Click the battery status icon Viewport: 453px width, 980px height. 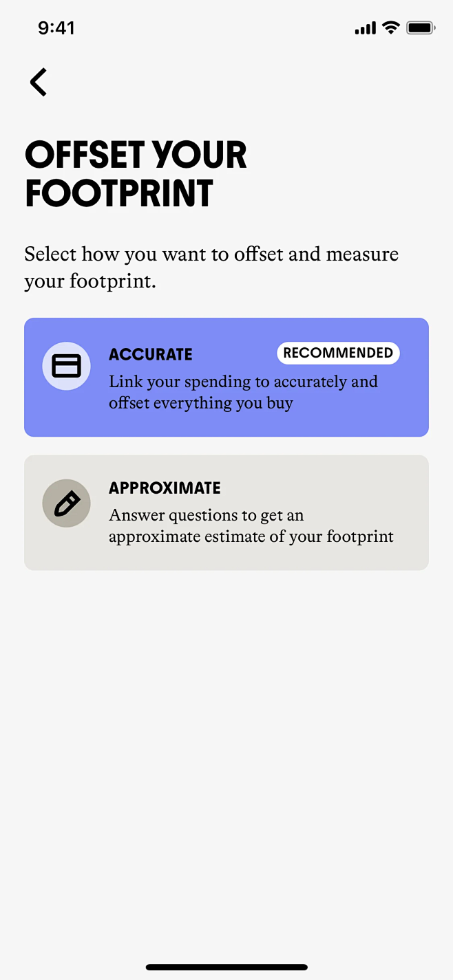(420, 28)
